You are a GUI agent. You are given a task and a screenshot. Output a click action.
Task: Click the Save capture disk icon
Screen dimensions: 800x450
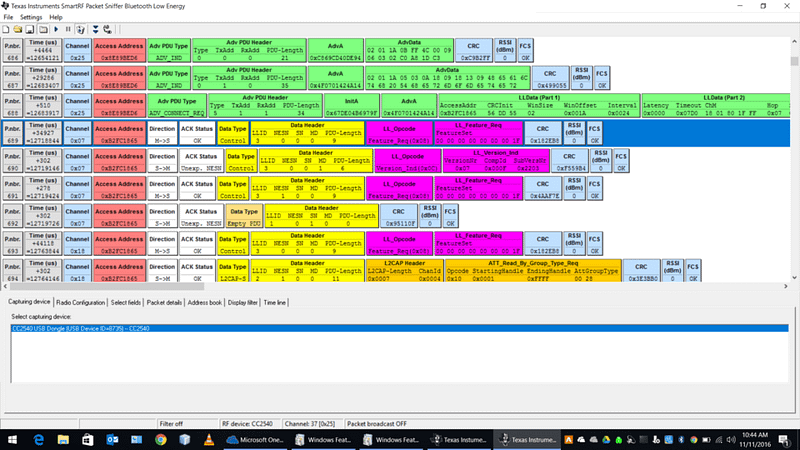tap(30, 30)
